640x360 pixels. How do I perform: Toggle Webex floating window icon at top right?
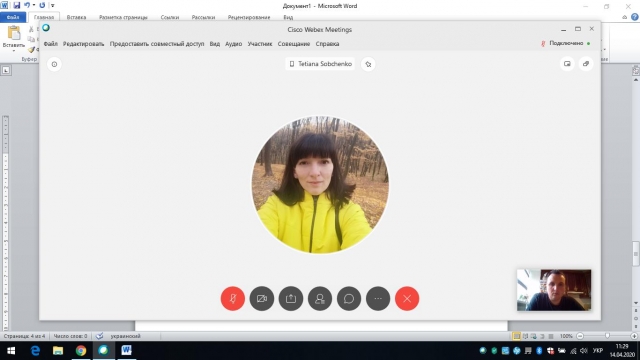586,64
